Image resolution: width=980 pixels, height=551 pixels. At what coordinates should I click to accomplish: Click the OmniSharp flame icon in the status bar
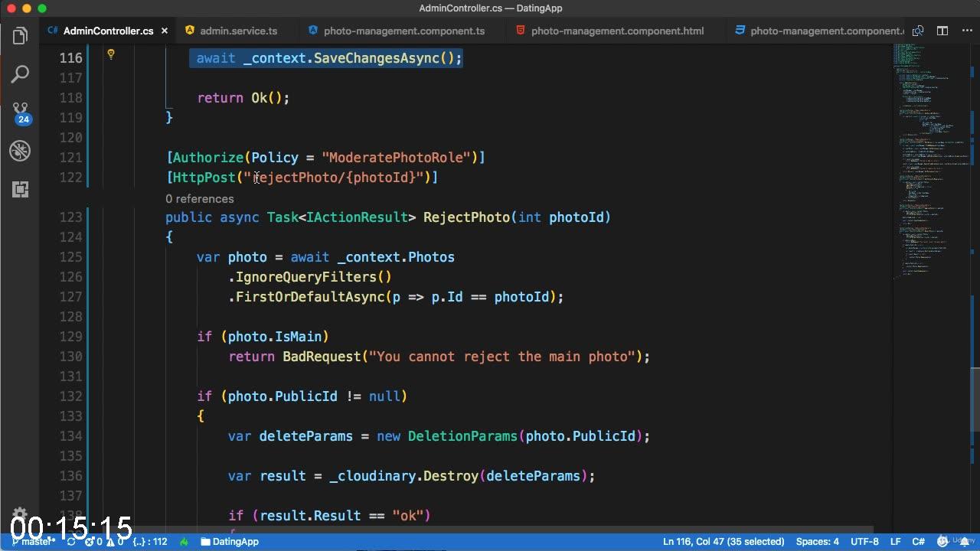click(x=184, y=541)
